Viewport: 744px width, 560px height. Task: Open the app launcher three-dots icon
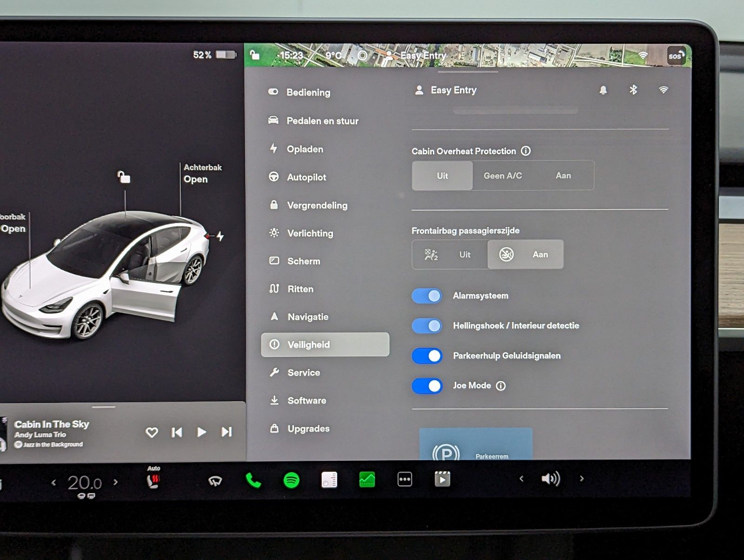pyautogui.click(x=405, y=479)
